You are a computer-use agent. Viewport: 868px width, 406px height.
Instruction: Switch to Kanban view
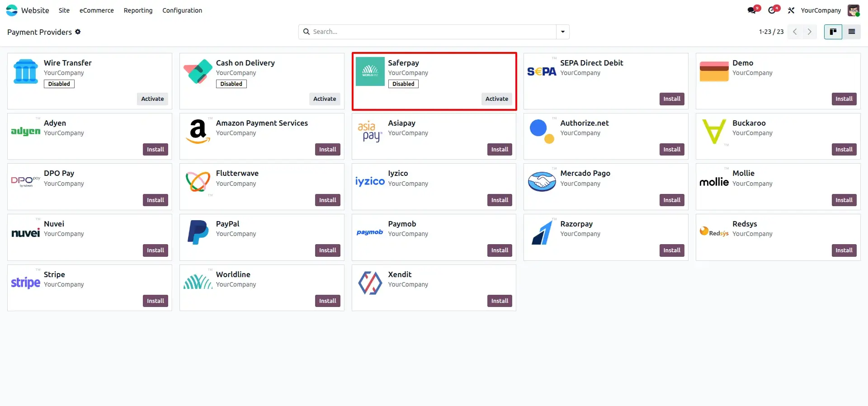[833, 32]
